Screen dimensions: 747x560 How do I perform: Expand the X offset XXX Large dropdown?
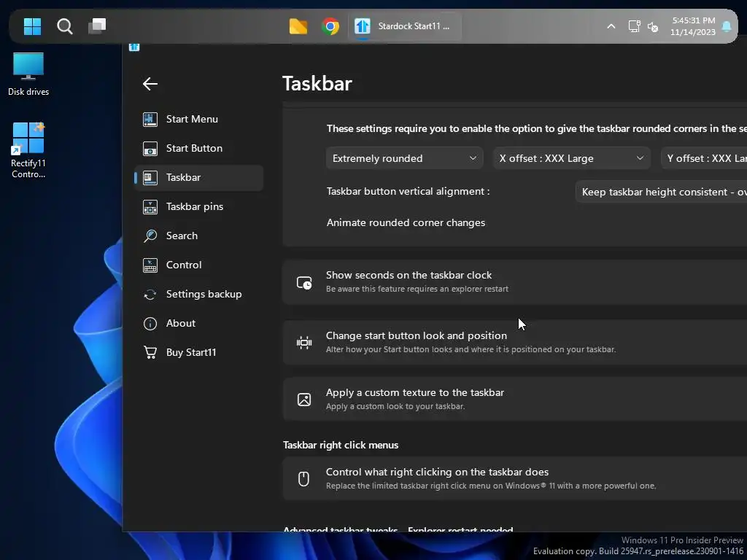[x=572, y=158]
